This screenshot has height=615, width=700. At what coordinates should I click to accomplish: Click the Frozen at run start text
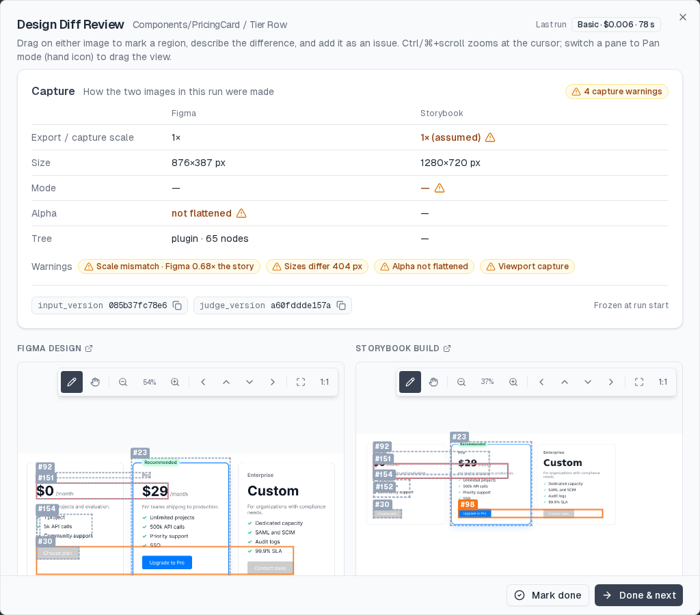(631, 305)
